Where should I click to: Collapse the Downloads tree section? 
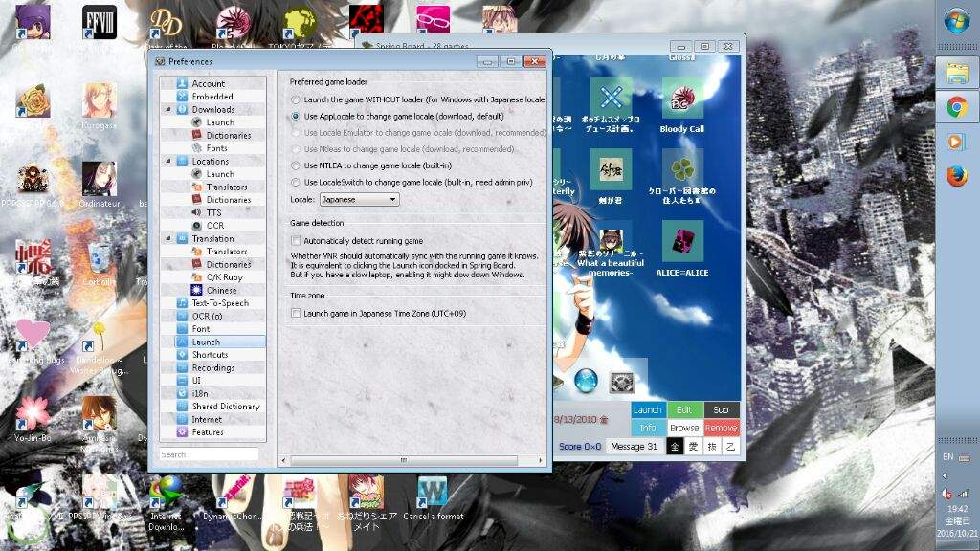point(168,109)
